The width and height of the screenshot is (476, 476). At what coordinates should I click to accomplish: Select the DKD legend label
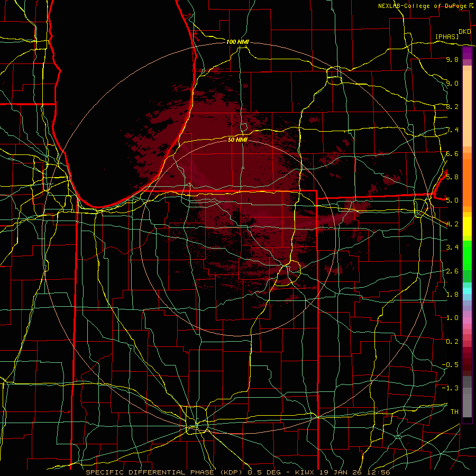(465, 32)
